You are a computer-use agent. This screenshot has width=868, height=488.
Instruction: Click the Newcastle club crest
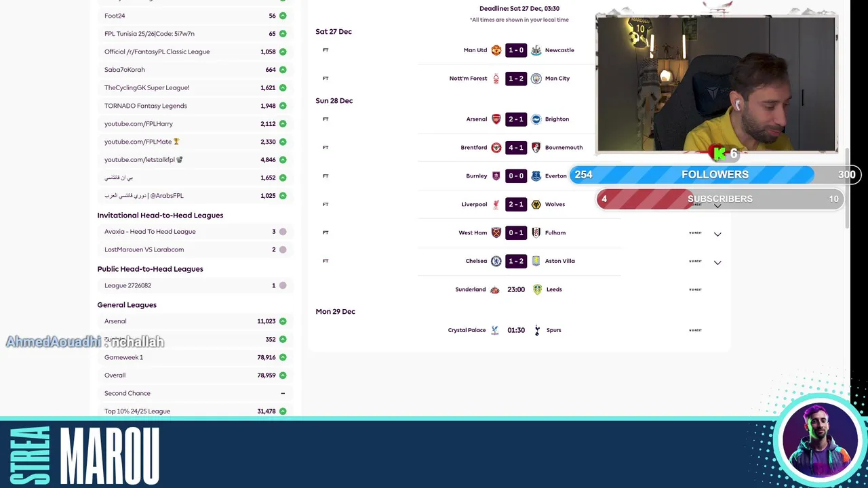coord(536,50)
